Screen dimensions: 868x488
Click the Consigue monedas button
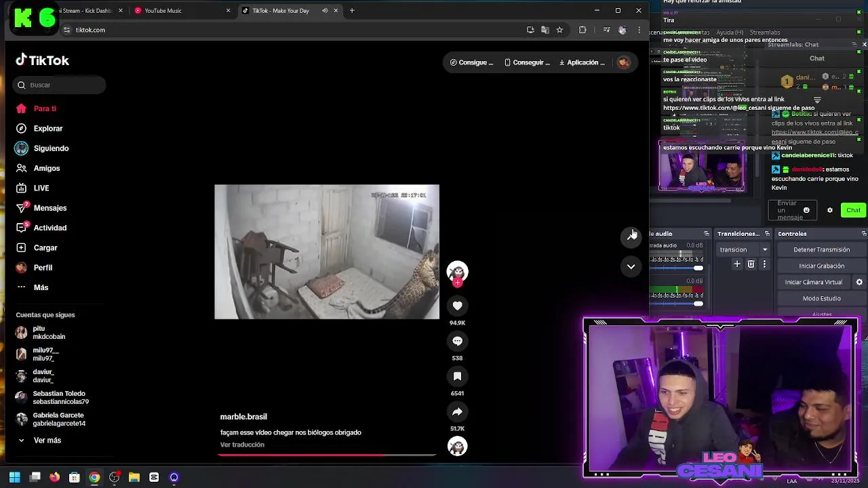(x=472, y=62)
